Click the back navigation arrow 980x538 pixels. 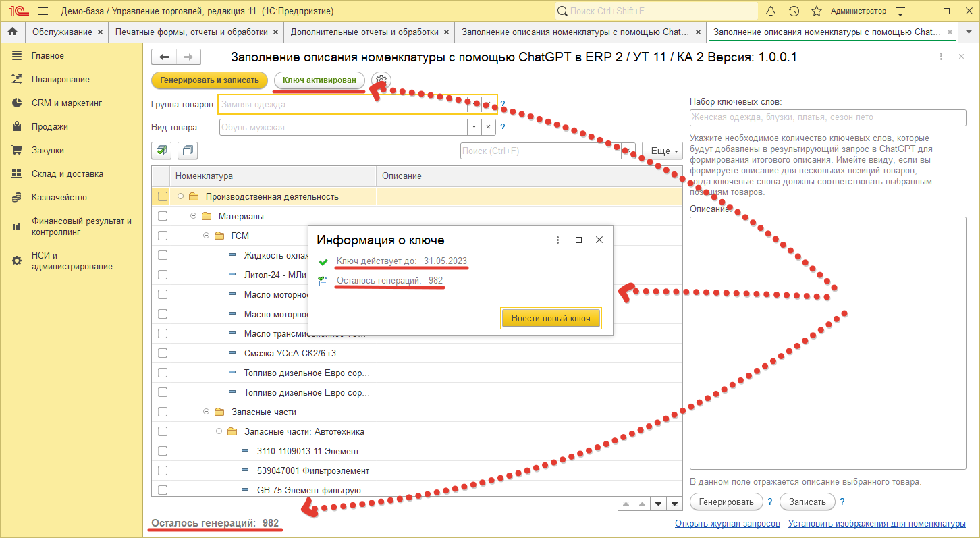(164, 57)
